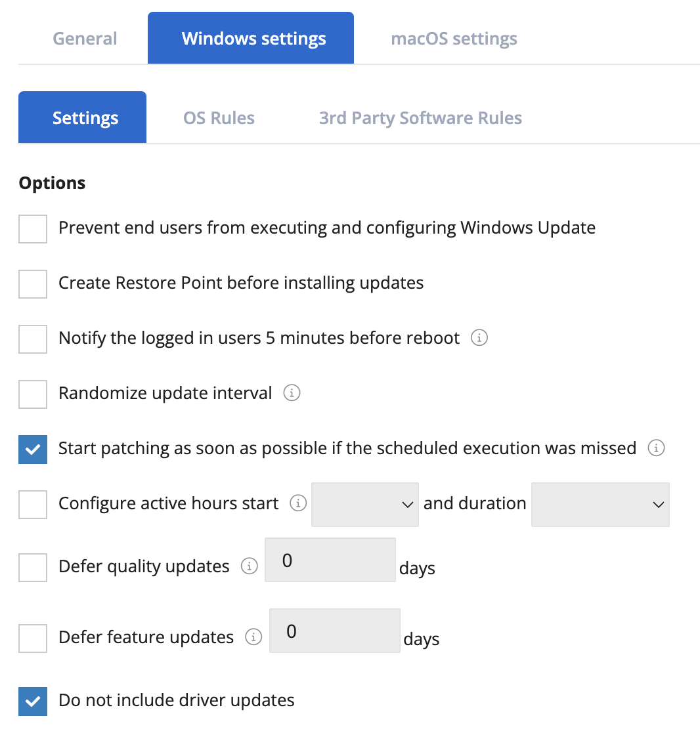Uncheck Start patching as soon as possible

click(x=33, y=450)
